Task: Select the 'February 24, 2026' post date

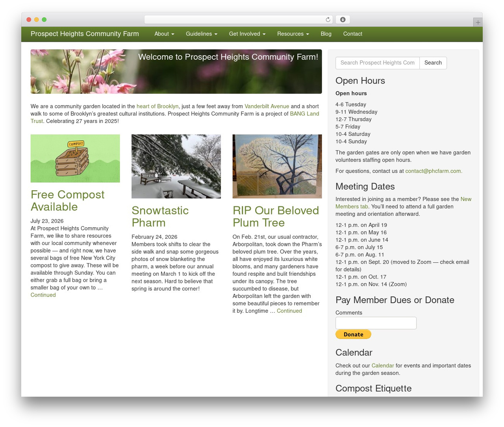Action: coord(154,237)
